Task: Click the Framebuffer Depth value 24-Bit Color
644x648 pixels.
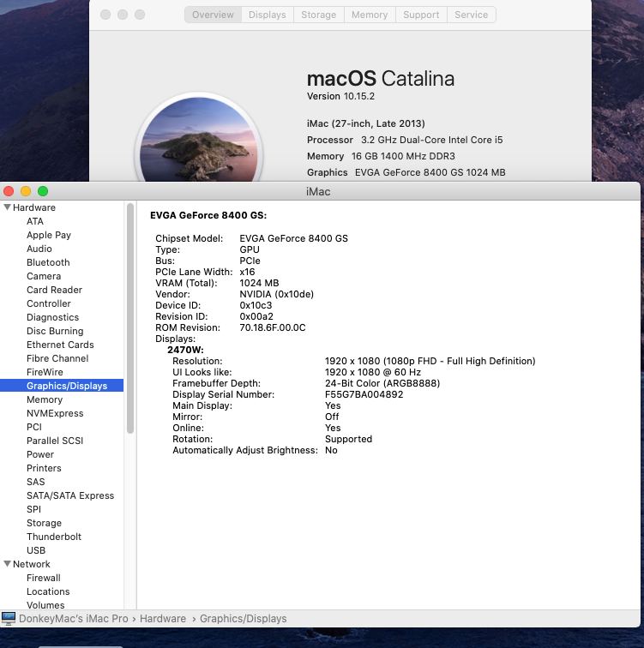Action: point(382,383)
